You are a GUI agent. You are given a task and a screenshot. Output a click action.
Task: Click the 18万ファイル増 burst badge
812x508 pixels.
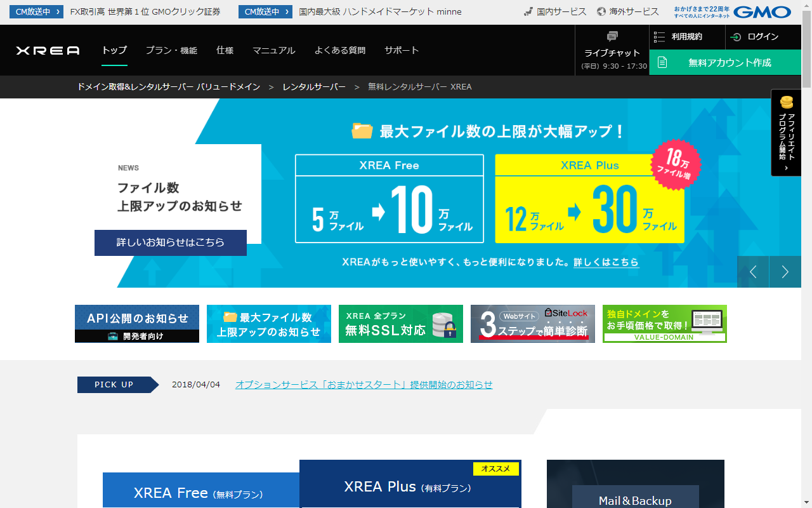point(676,164)
